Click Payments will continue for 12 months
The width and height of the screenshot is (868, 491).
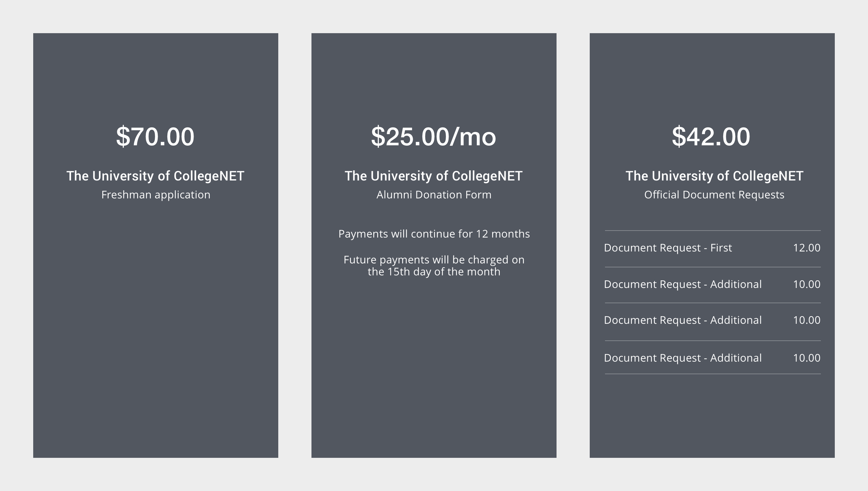pos(434,234)
